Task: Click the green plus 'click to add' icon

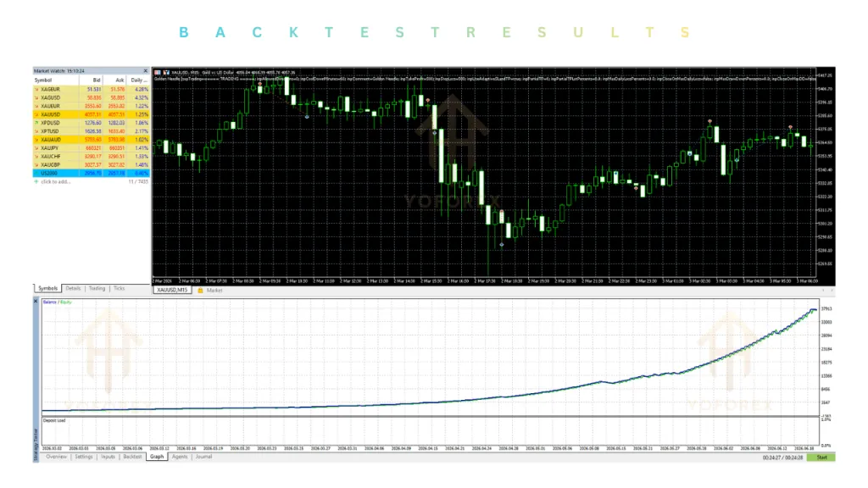Action: click(36, 181)
